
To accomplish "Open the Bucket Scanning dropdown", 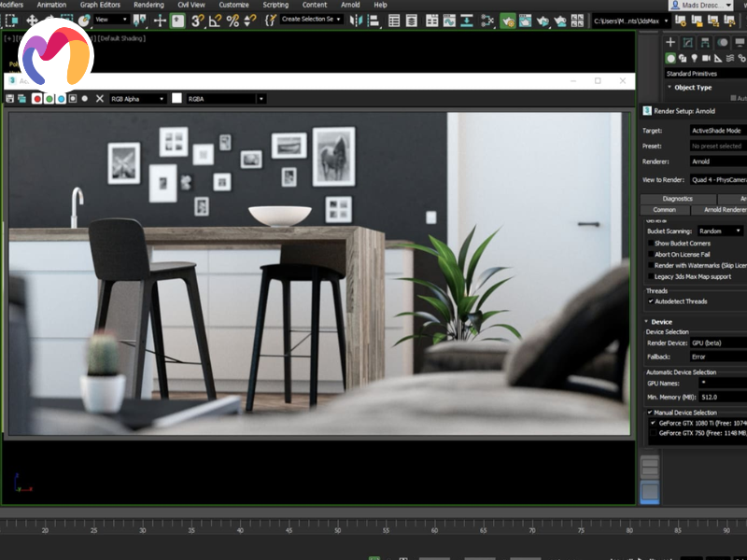I will [720, 231].
